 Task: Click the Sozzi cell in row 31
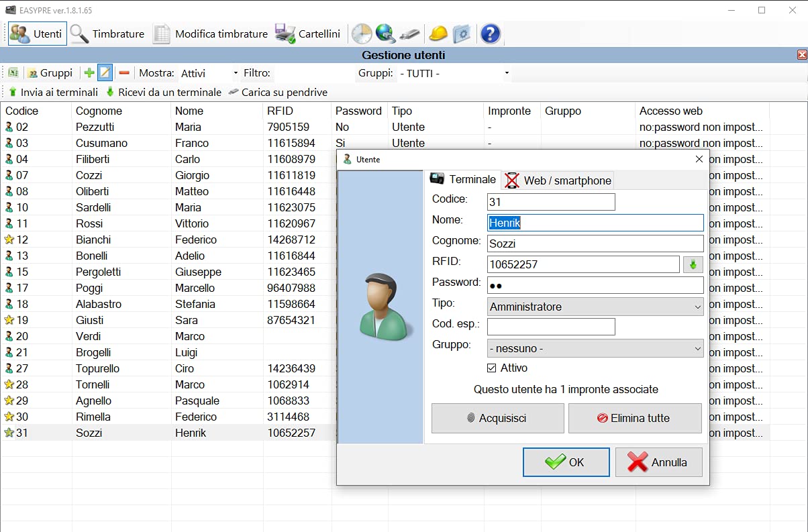tap(89, 433)
